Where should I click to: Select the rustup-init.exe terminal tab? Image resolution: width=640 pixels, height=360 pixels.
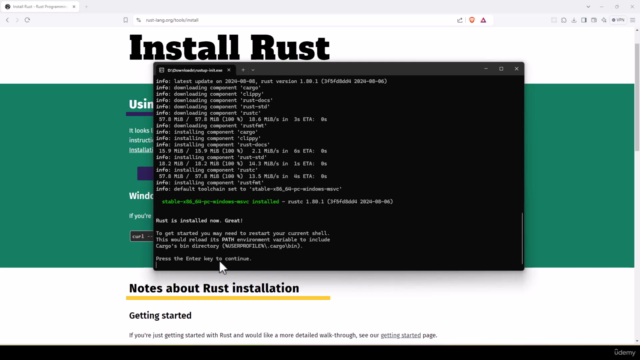coord(195,70)
